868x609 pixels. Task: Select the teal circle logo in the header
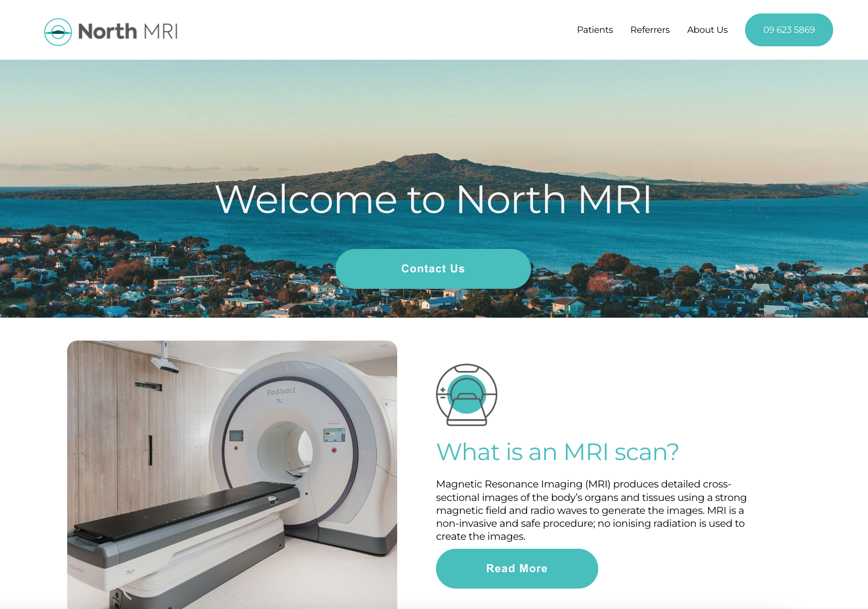59,31
